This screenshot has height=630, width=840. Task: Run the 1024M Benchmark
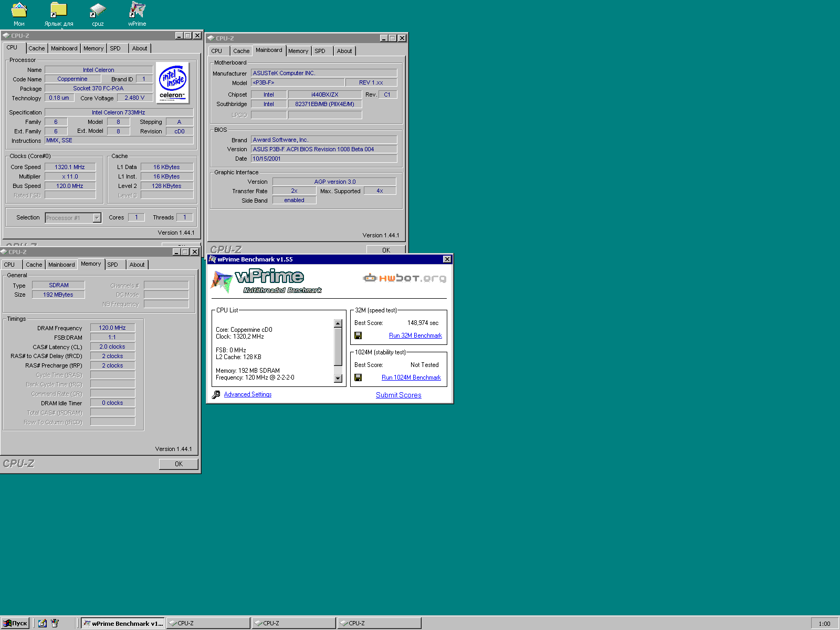click(411, 377)
